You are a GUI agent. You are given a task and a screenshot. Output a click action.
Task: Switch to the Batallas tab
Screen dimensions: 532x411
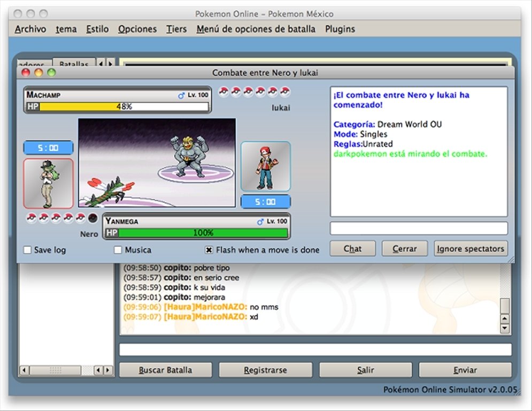point(74,63)
